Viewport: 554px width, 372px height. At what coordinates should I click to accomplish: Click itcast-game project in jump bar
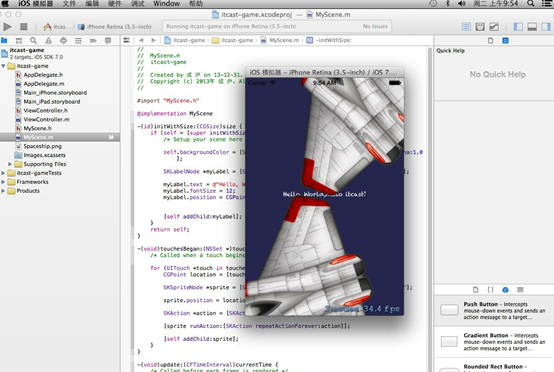pos(185,40)
